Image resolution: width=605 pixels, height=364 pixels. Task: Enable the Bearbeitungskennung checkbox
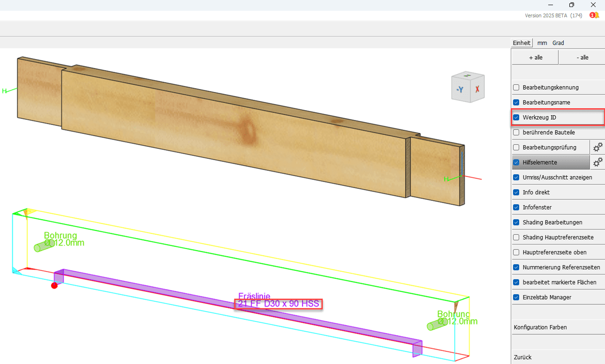(516, 87)
